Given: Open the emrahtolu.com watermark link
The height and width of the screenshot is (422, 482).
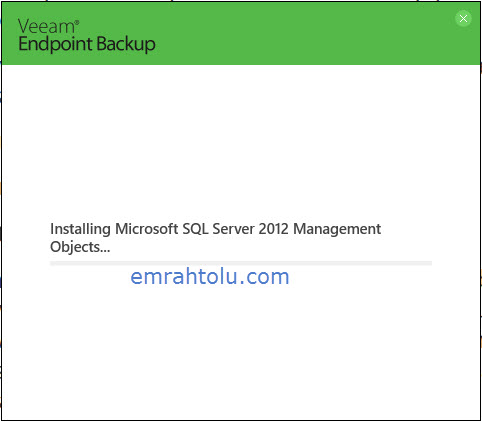Looking at the screenshot, I should point(210,277).
